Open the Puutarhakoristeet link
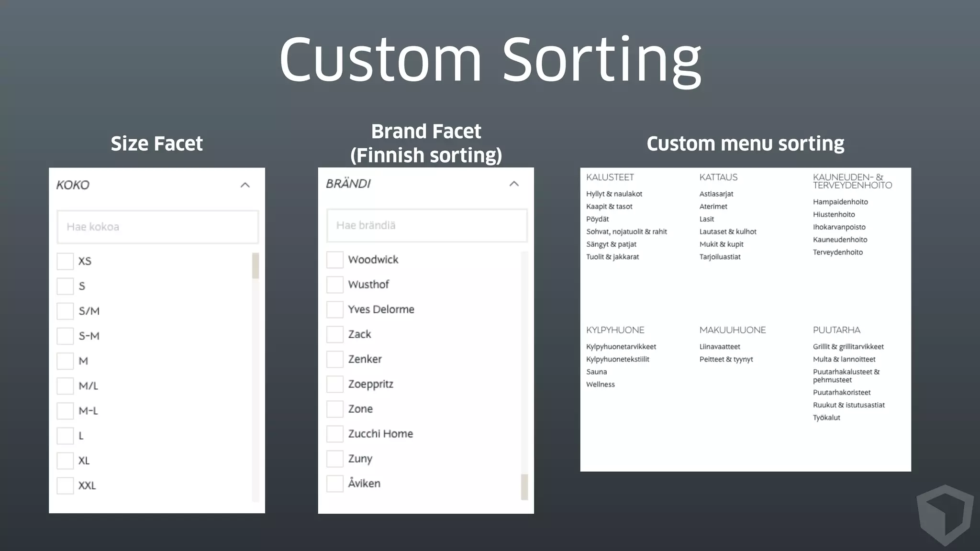Screen dimensions: 980x551 click(x=842, y=393)
